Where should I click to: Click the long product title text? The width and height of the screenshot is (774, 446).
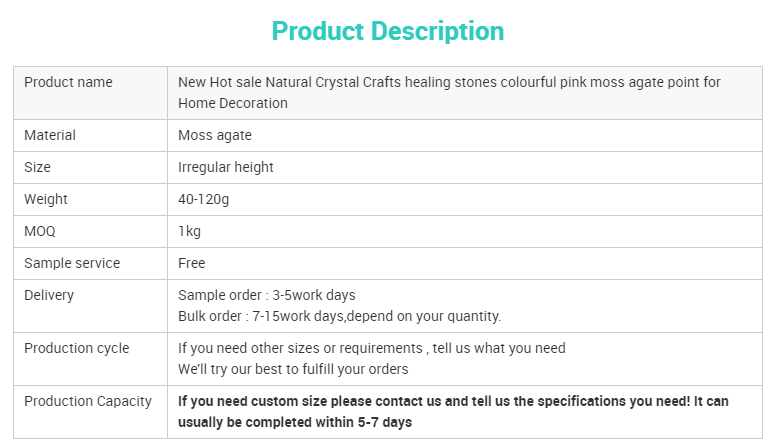[449, 93]
